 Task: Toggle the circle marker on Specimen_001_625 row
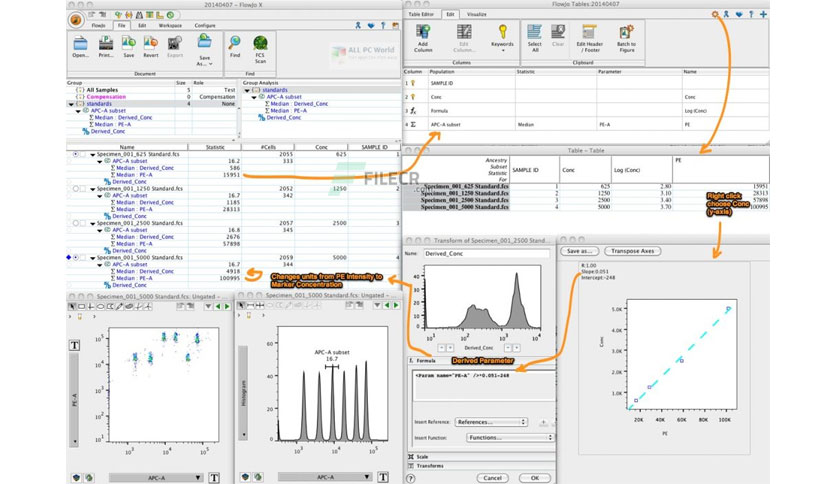click(x=76, y=154)
